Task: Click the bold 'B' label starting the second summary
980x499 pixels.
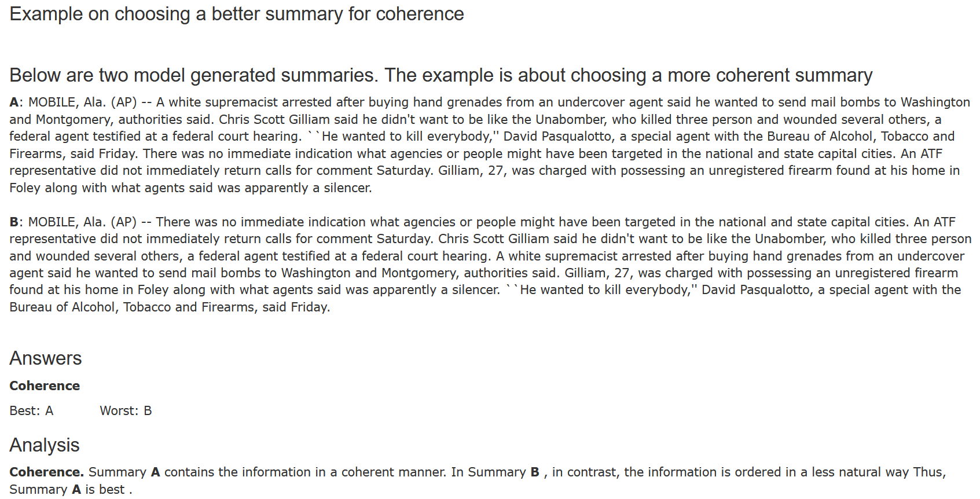Action: (14, 222)
